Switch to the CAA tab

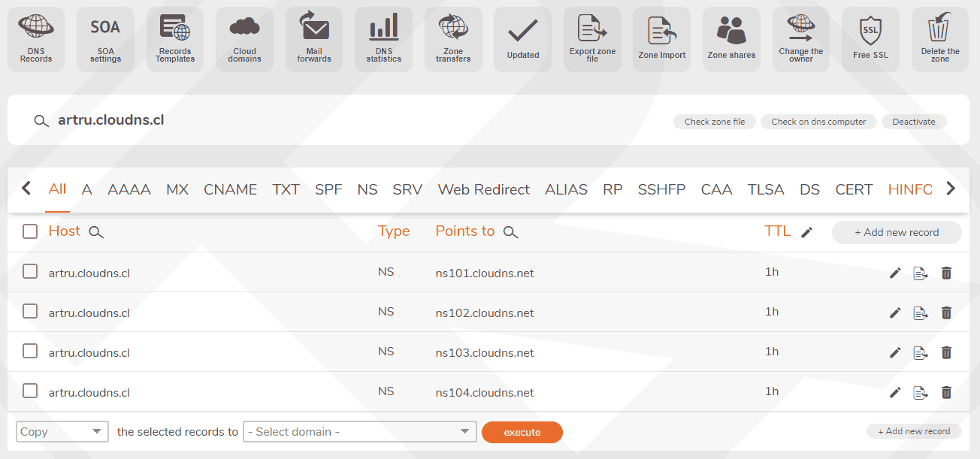tap(716, 189)
